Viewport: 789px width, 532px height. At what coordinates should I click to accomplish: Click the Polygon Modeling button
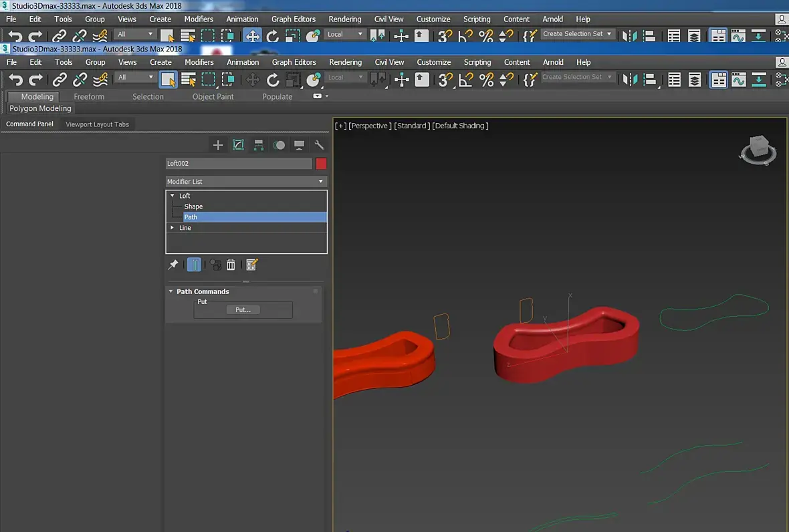click(40, 108)
